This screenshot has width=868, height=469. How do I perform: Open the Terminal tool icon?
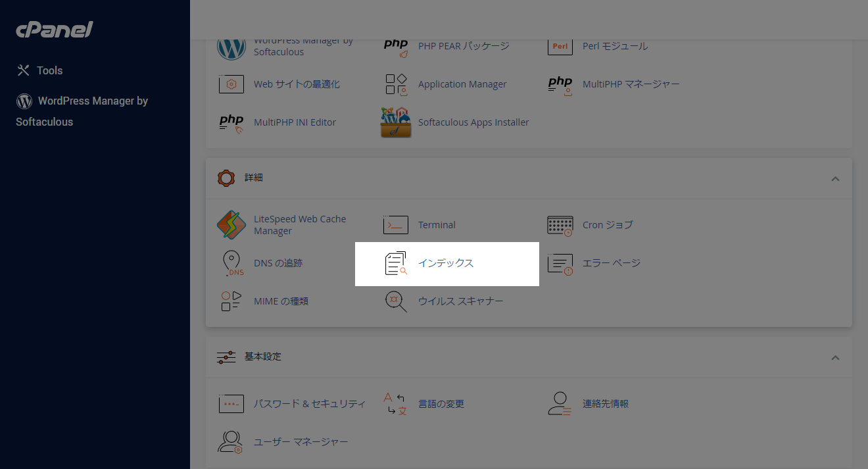[x=395, y=224]
